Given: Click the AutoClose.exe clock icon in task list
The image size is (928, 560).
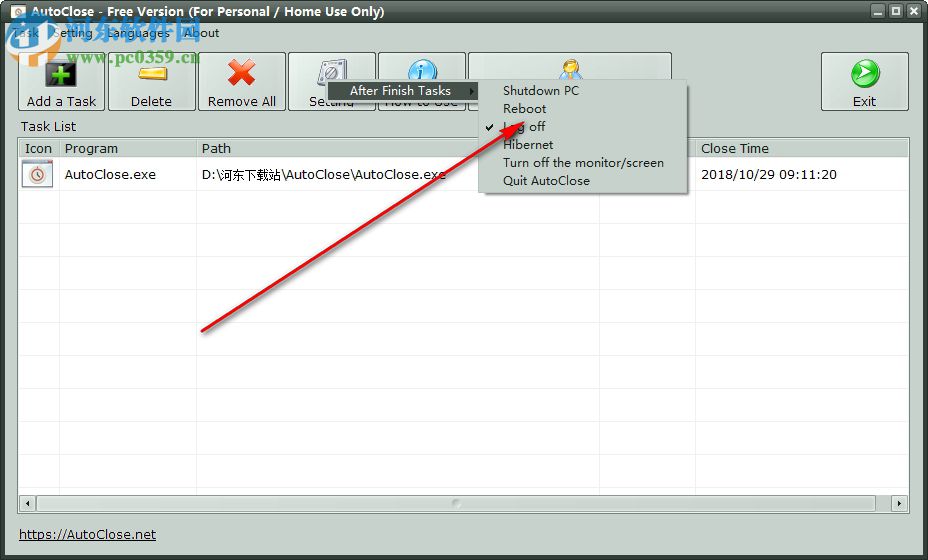Looking at the screenshot, I should point(37,174).
